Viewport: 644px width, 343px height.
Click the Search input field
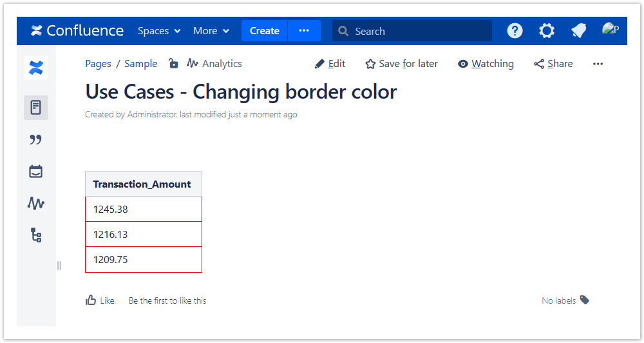(412, 31)
